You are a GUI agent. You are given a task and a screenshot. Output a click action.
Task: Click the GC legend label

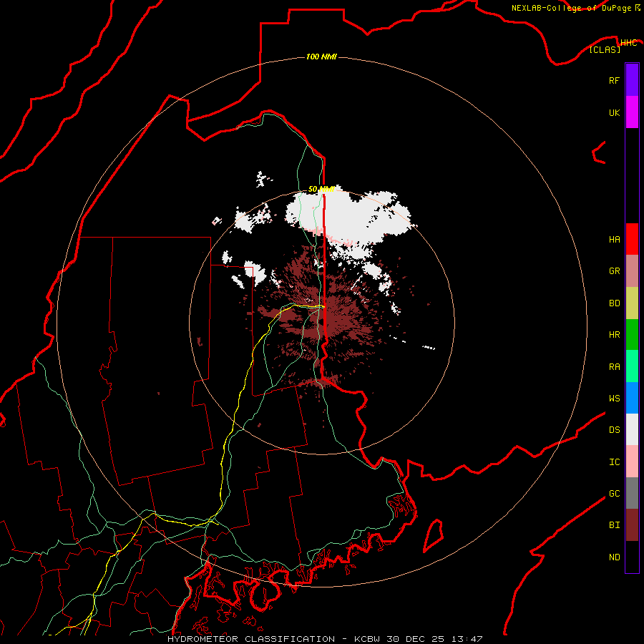pos(614,493)
